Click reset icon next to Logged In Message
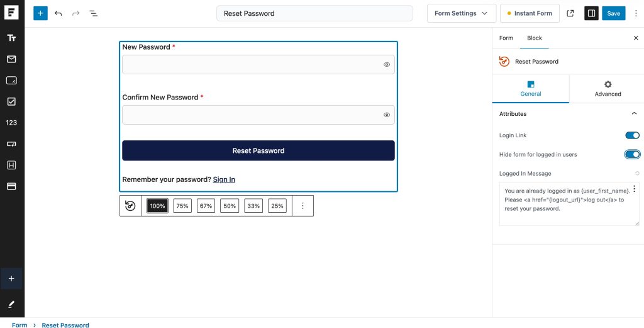The image size is (644, 328). click(x=637, y=174)
